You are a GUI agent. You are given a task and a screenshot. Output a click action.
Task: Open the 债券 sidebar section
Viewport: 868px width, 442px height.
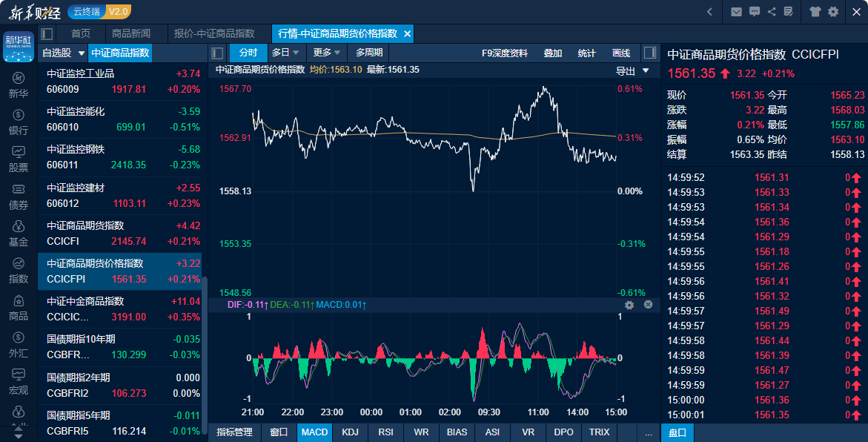point(19,196)
